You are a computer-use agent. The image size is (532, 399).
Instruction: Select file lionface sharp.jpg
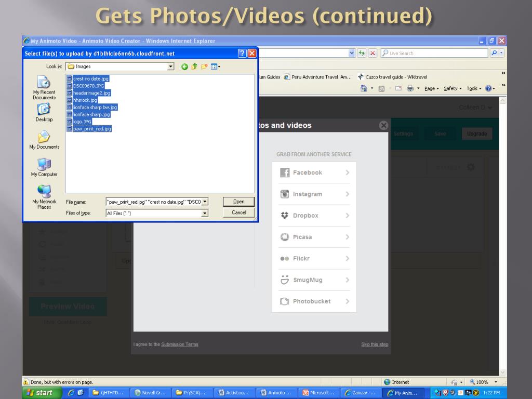tap(89, 114)
